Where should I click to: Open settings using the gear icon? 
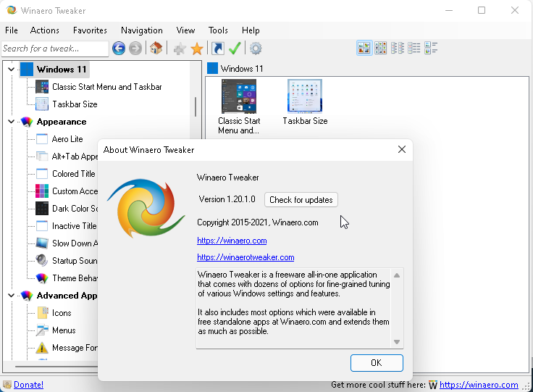[x=256, y=49]
